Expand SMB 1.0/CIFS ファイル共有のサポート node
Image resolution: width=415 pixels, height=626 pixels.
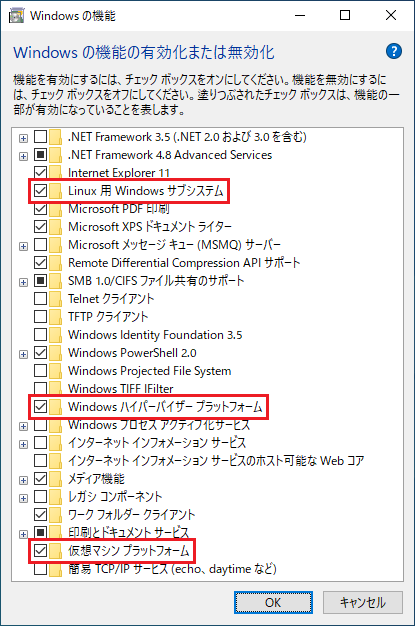24,282
